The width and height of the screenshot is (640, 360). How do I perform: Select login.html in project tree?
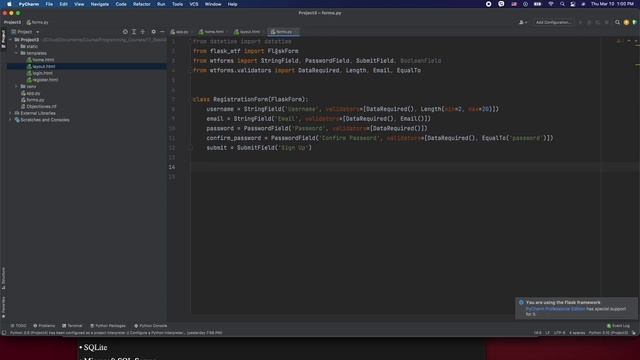coord(40,73)
